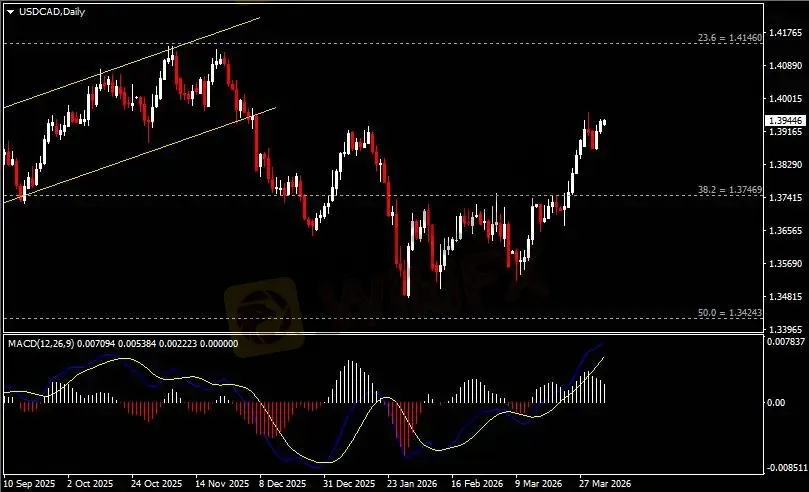
Task: Click date label 8 Dec 2025
Action: [283, 484]
